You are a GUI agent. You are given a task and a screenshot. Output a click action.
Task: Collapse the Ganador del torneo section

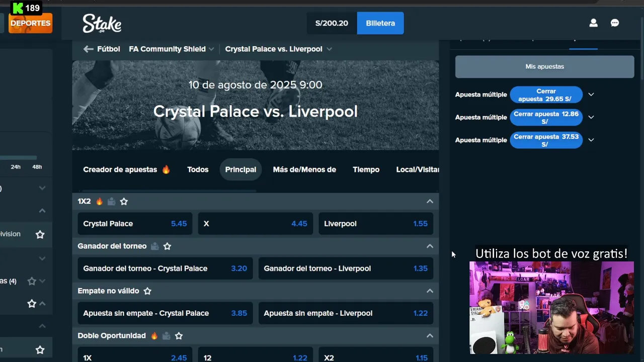(430, 246)
